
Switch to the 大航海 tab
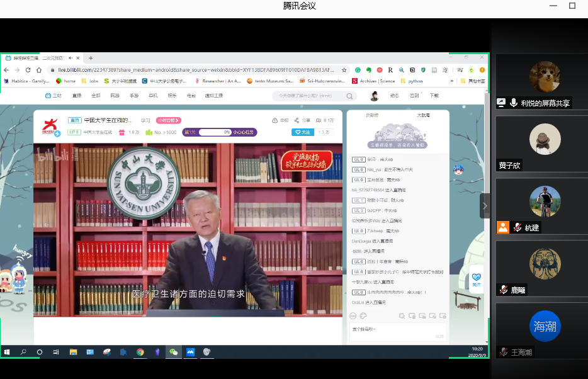tap(423, 115)
